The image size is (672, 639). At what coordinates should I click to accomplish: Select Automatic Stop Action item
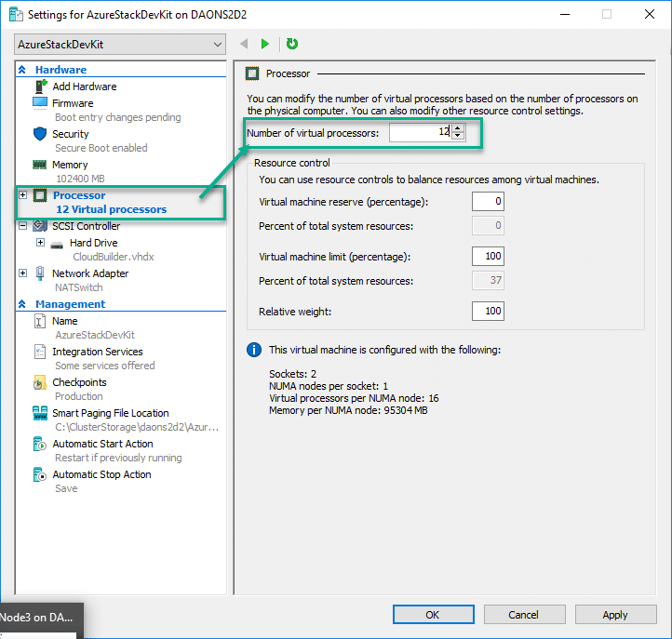click(x=101, y=474)
